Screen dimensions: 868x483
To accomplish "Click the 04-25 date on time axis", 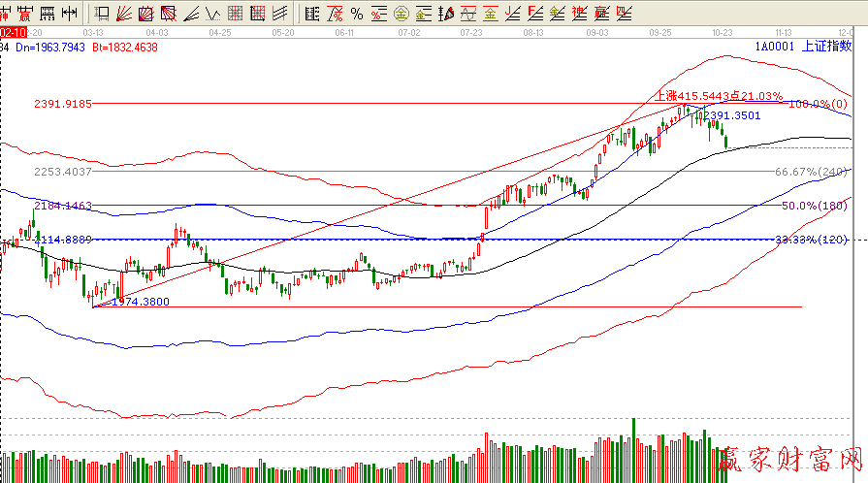I will coord(220,33).
